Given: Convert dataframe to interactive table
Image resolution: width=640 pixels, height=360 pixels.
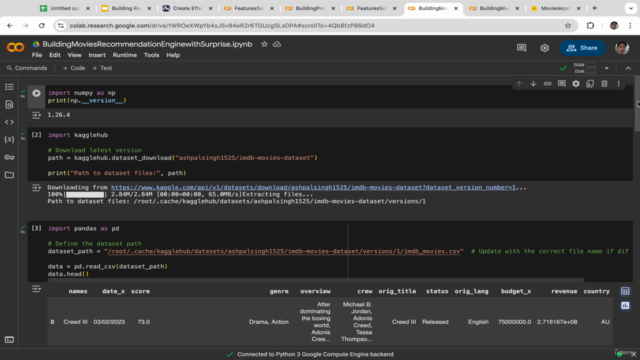Looking at the screenshot, I should (625, 291).
